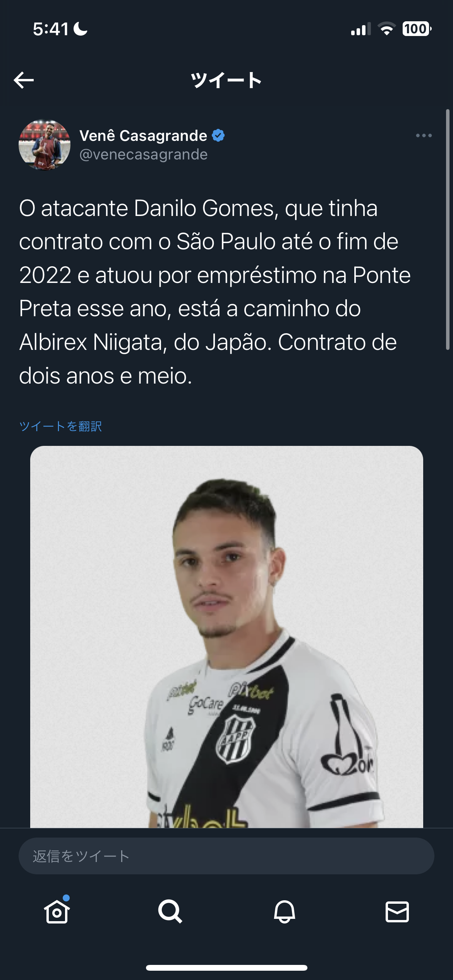This screenshot has width=453, height=980.
Task: Open the Notifications bell tab
Action: 284,911
